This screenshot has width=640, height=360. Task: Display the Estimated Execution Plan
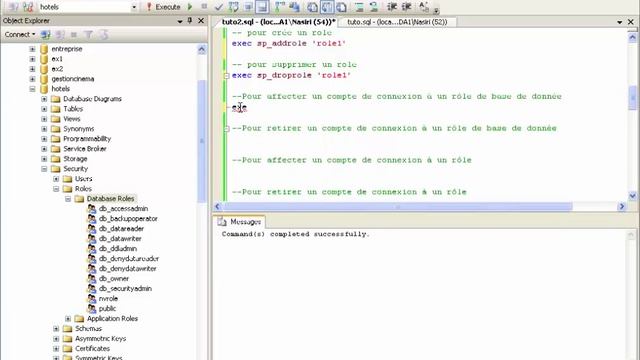tap(233, 7)
